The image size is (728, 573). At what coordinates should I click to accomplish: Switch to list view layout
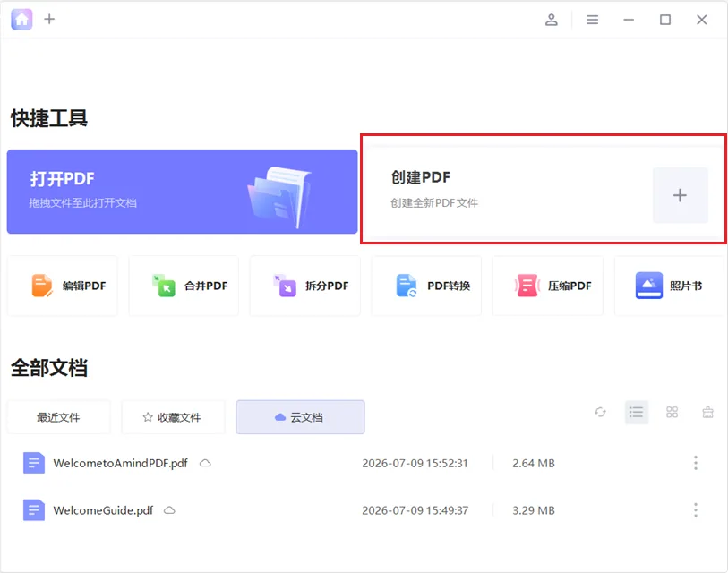(637, 413)
